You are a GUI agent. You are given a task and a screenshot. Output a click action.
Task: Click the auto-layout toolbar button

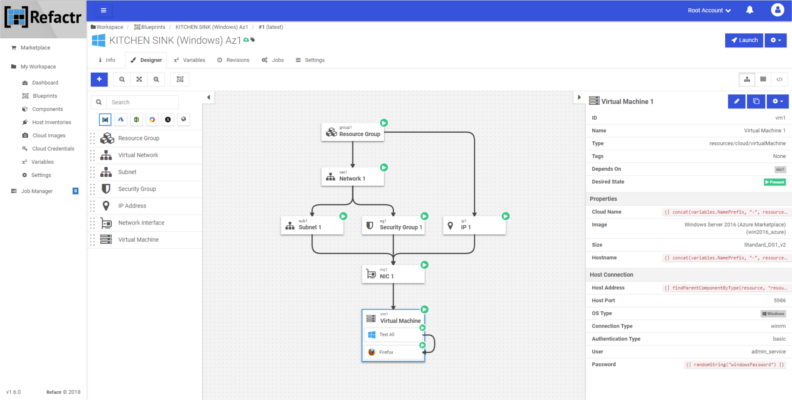pos(180,79)
